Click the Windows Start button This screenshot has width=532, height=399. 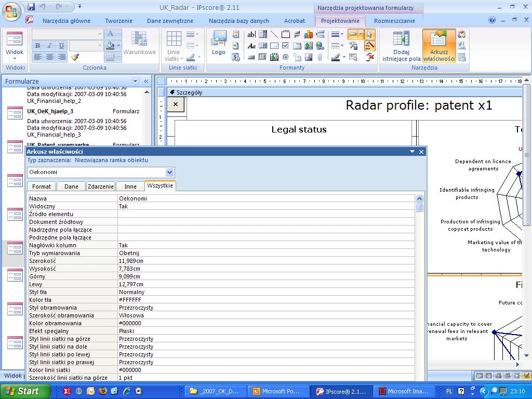pos(24,391)
